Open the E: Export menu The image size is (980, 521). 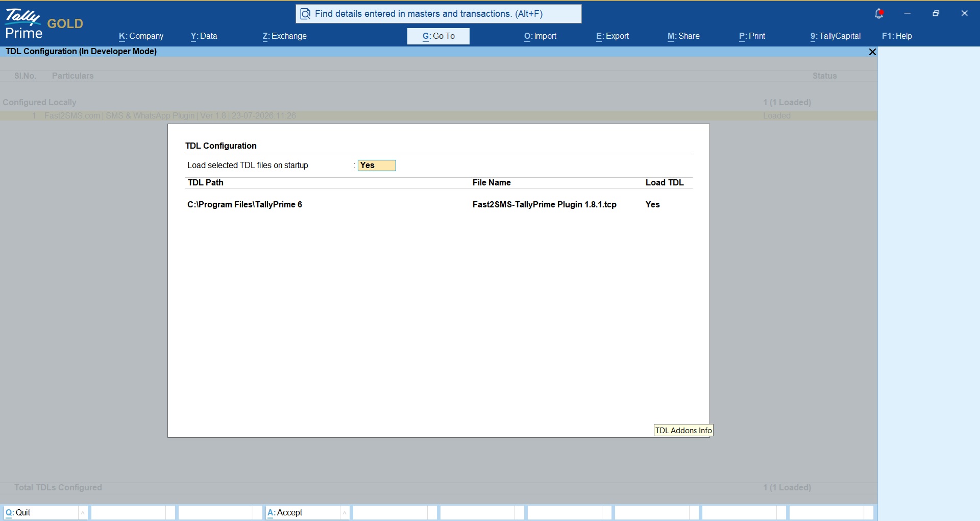point(612,36)
